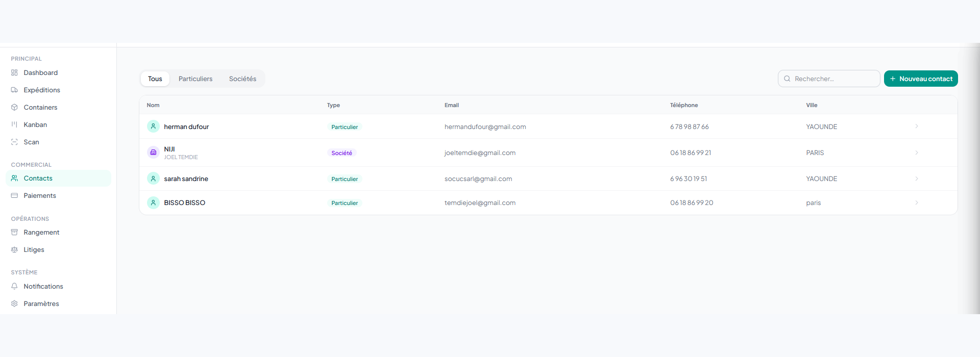Focus the Rechercher search field

(x=829, y=79)
